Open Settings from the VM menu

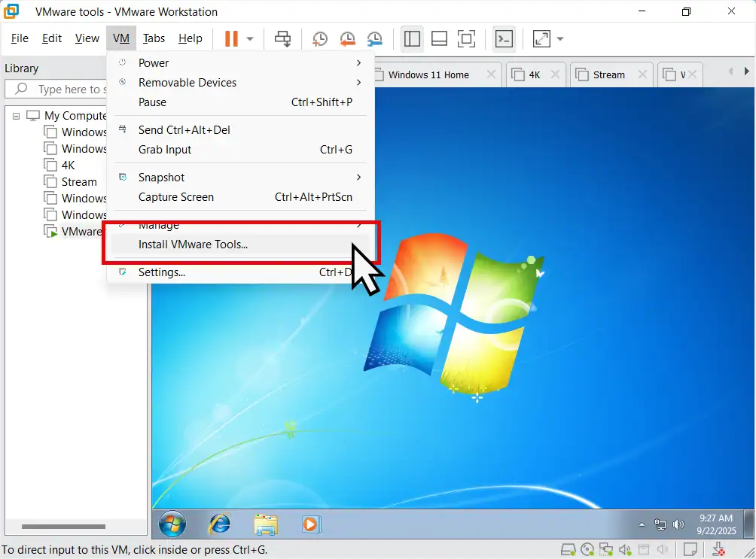tap(240, 272)
